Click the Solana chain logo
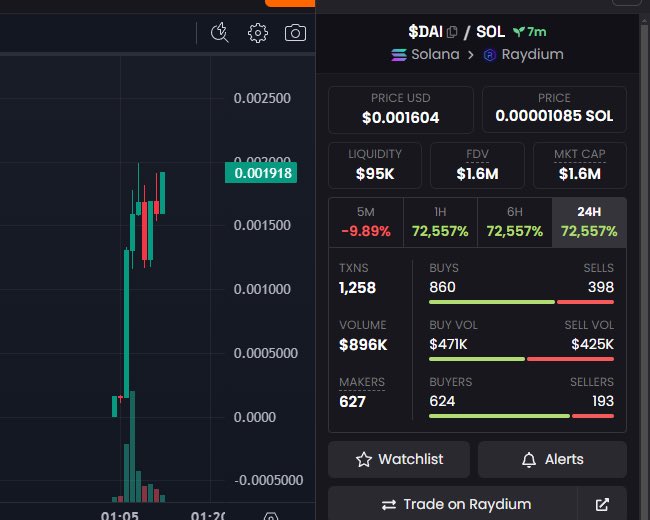 (399, 55)
